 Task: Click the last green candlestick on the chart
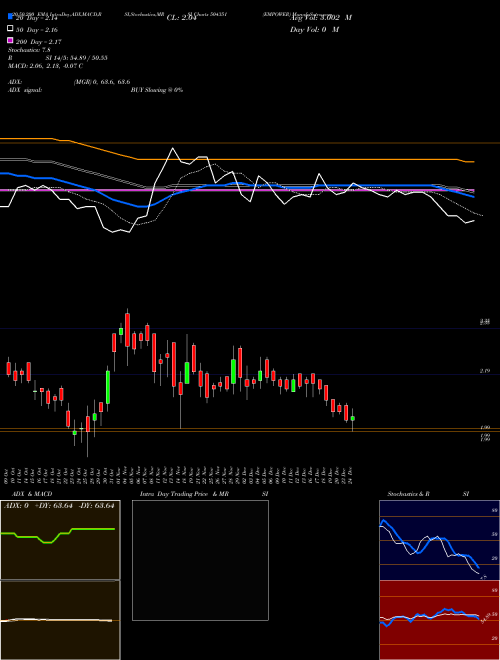click(353, 418)
